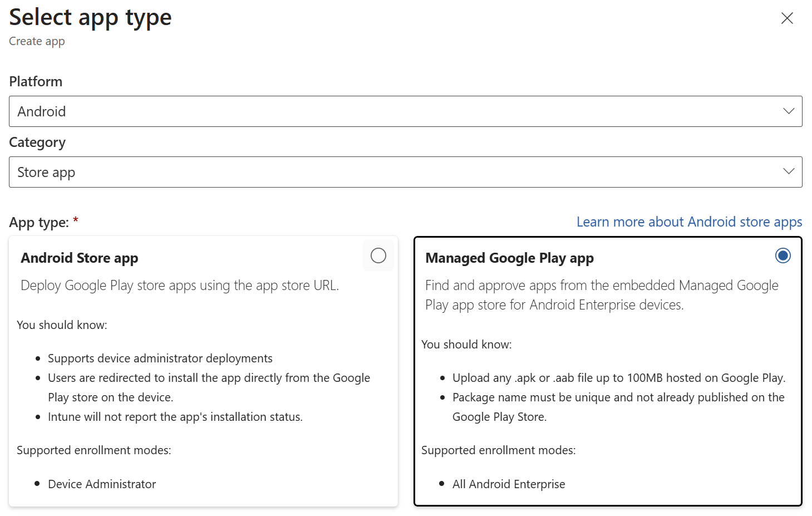Close the Select app type pane
Screen dimensions: 812x516
pos(787,18)
